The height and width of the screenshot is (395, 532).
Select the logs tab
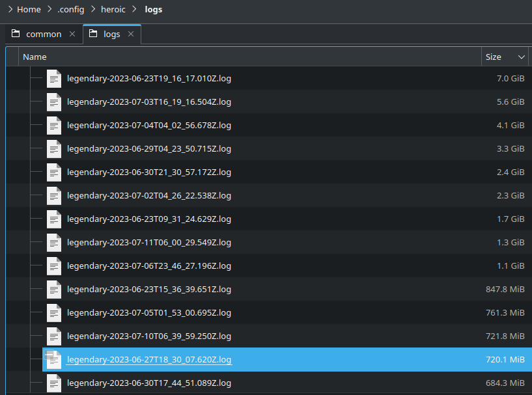(x=111, y=33)
